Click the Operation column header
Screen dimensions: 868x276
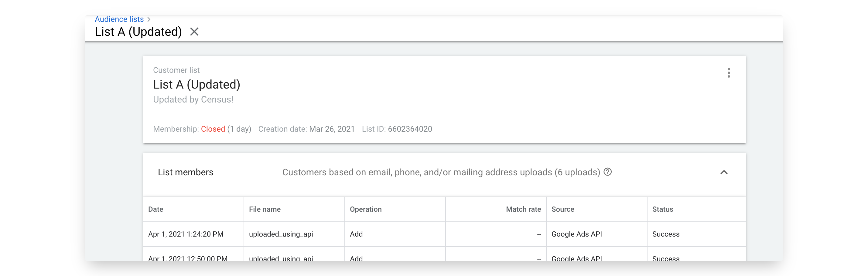[366, 209]
